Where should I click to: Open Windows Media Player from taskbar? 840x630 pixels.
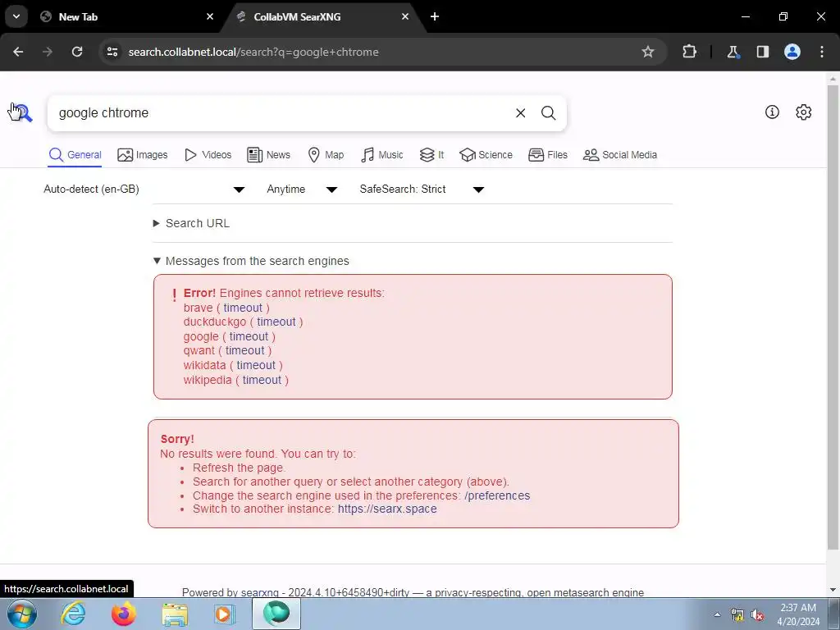[x=225, y=614]
